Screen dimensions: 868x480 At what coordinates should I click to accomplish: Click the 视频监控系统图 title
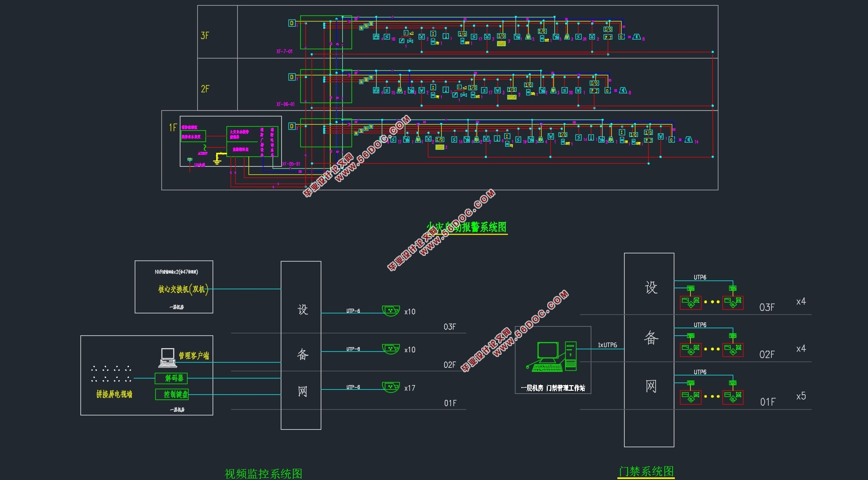[263, 473]
